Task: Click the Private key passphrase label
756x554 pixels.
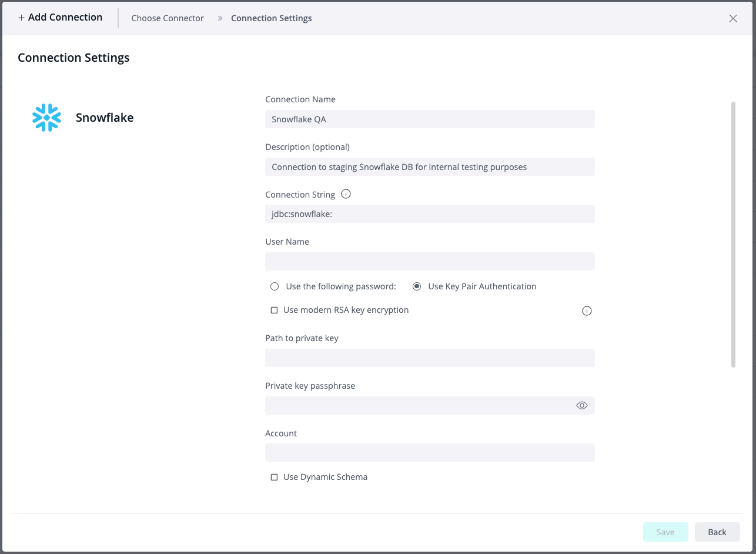Action: tap(310, 386)
